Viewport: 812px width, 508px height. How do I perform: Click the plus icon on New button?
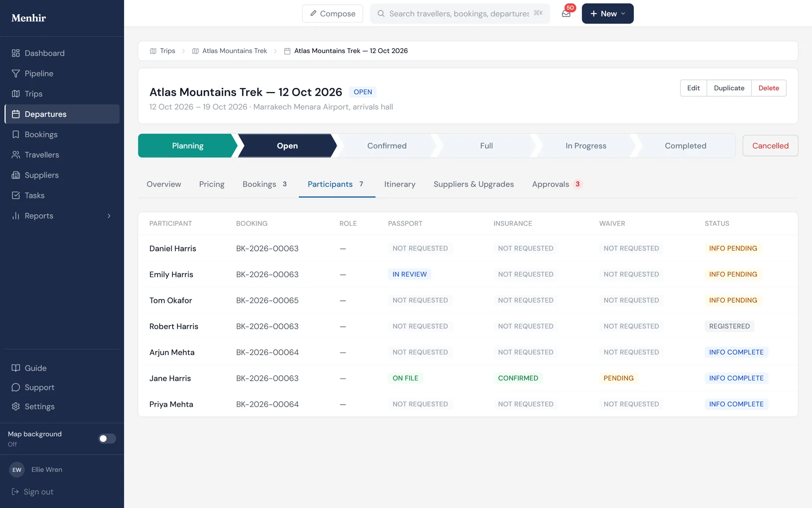[x=594, y=14]
